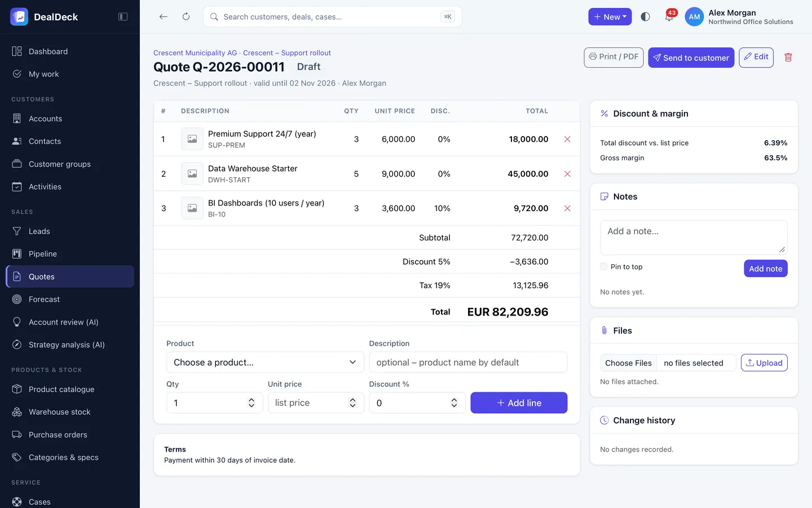812x508 pixels.
Task: Click Premium Support product image placeholder
Action: point(192,139)
